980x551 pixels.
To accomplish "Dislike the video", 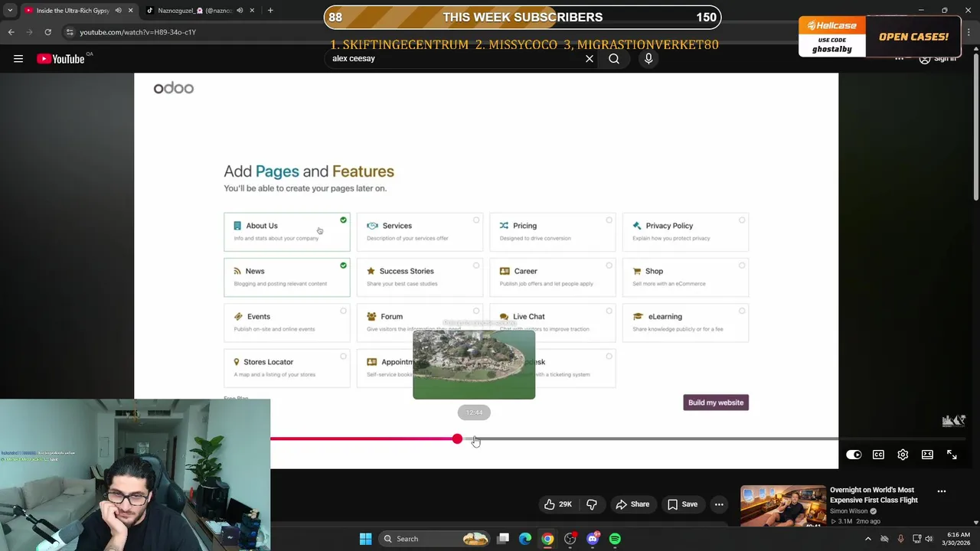I will click(592, 504).
